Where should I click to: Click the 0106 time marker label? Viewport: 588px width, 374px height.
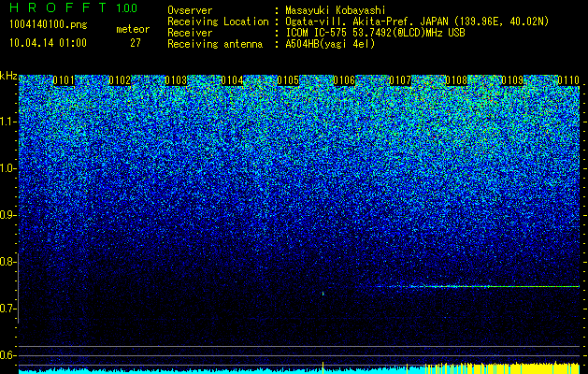click(344, 80)
